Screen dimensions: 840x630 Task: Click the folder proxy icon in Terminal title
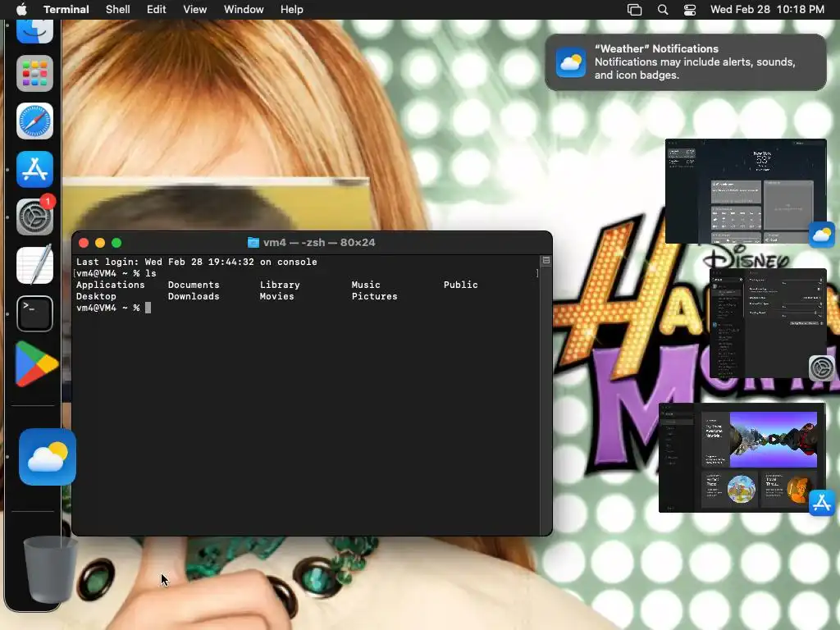coord(253,243)
